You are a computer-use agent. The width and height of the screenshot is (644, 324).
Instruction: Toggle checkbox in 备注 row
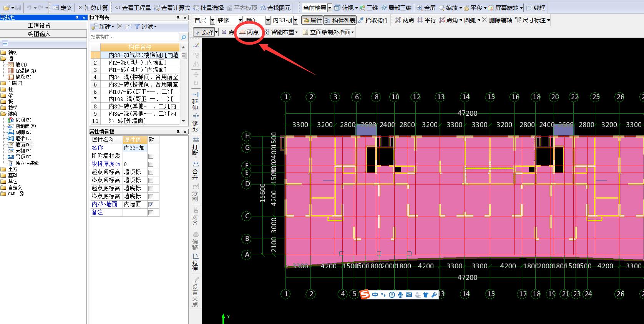[151, 213]
